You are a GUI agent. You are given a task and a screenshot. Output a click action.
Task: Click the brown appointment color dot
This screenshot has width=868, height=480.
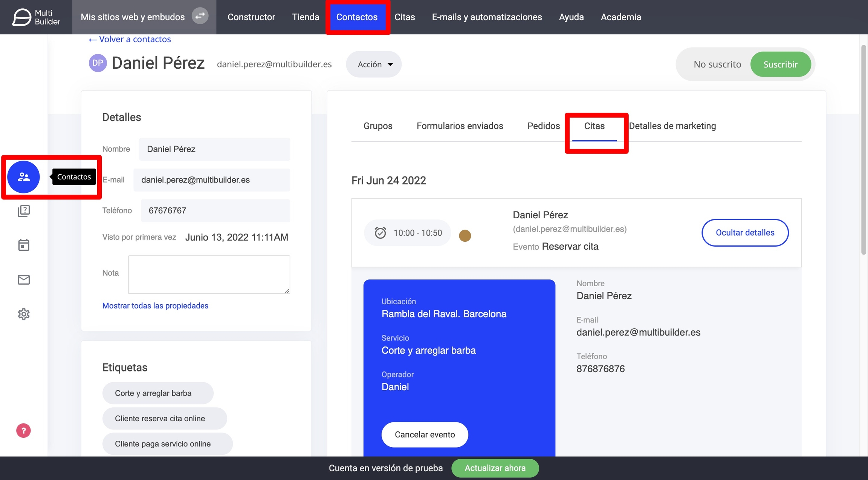click(465, 236)
